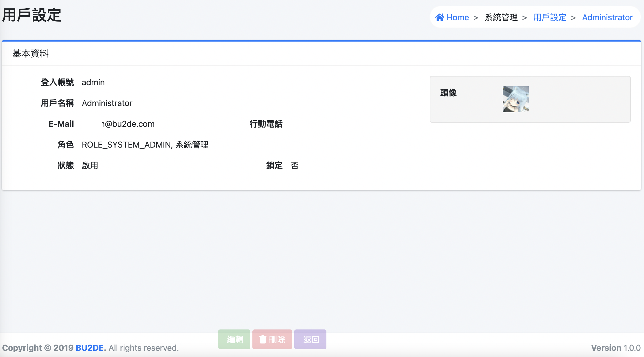
Task: Click the user avatar thumbnail
Action: click(515, 99)
